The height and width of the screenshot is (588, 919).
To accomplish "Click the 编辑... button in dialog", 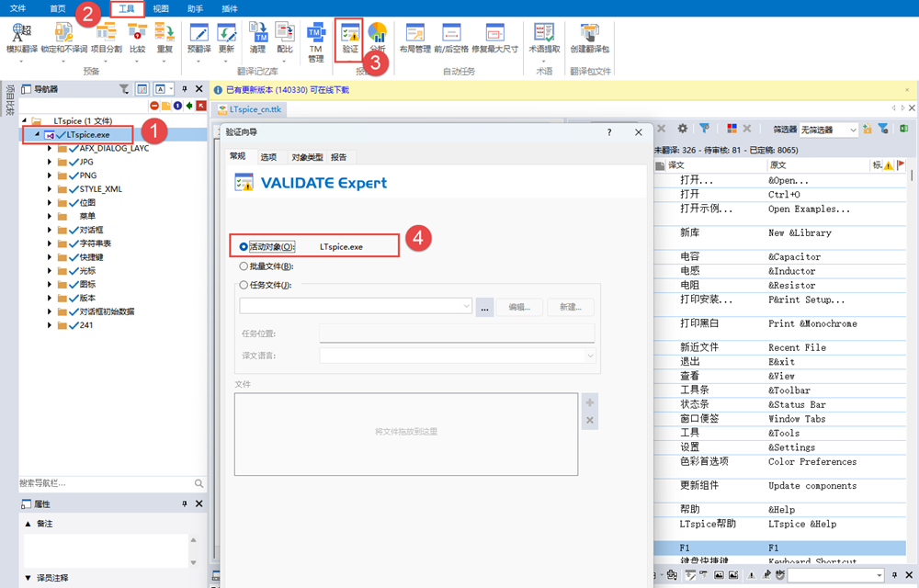I will (519, 307).
